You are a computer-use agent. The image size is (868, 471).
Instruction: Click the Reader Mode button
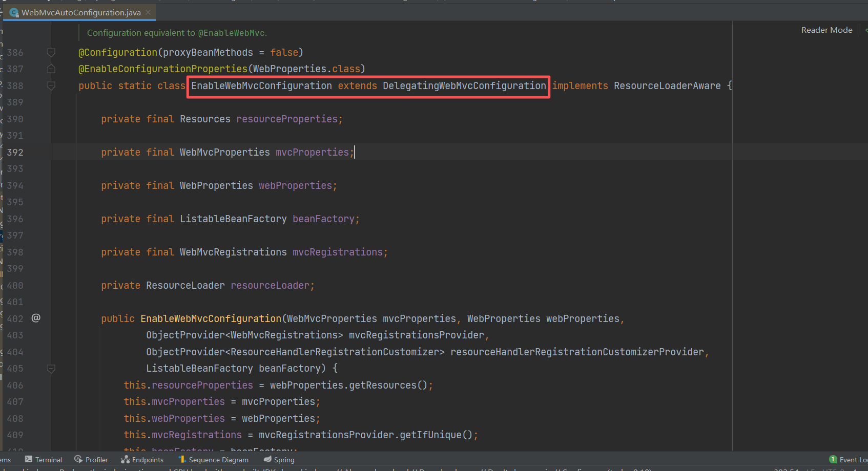pyautogui.click(x=826, y=30)
